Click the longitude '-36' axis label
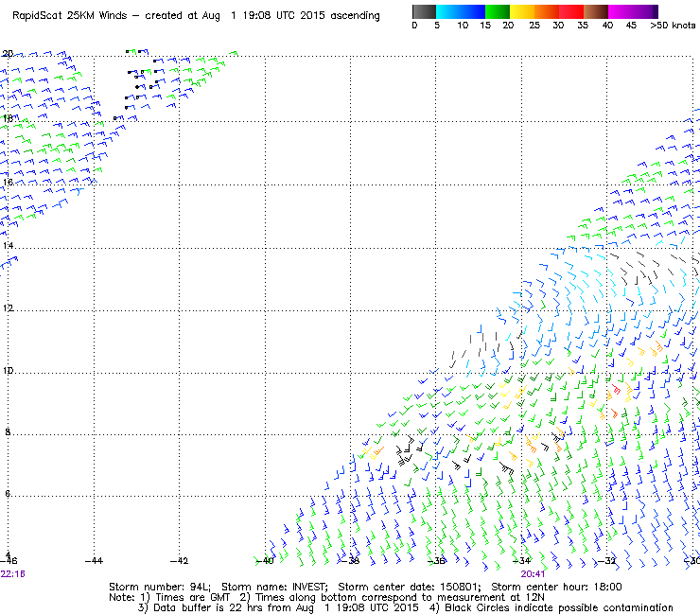Viewport: 700px width, 615px height. click(436, 561)
